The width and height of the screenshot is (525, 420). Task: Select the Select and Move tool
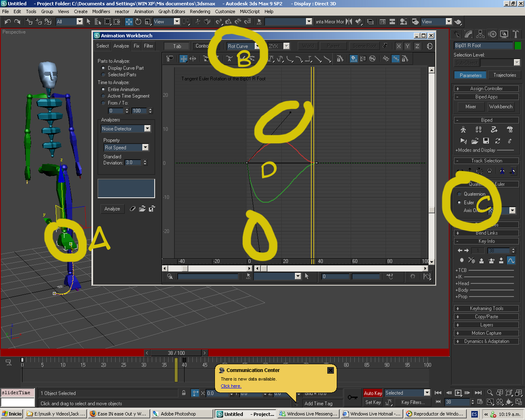point(129,22)
